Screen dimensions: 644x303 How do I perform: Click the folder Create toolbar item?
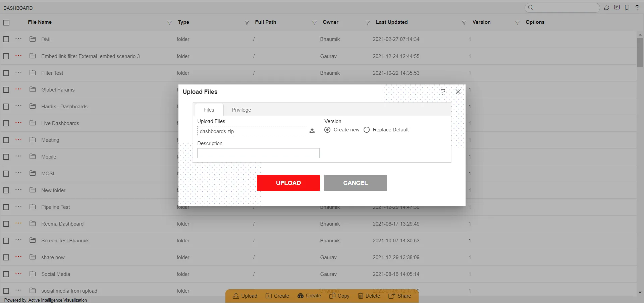tap(277, 296)
